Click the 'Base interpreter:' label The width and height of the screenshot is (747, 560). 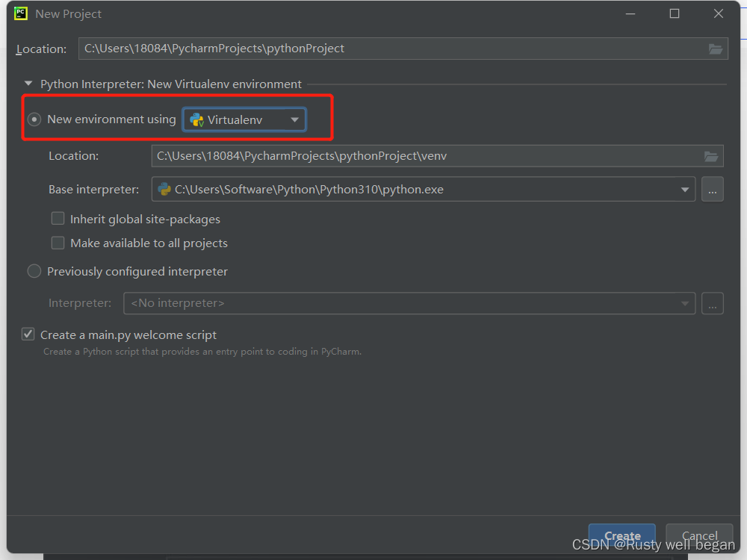coord(94,190)
